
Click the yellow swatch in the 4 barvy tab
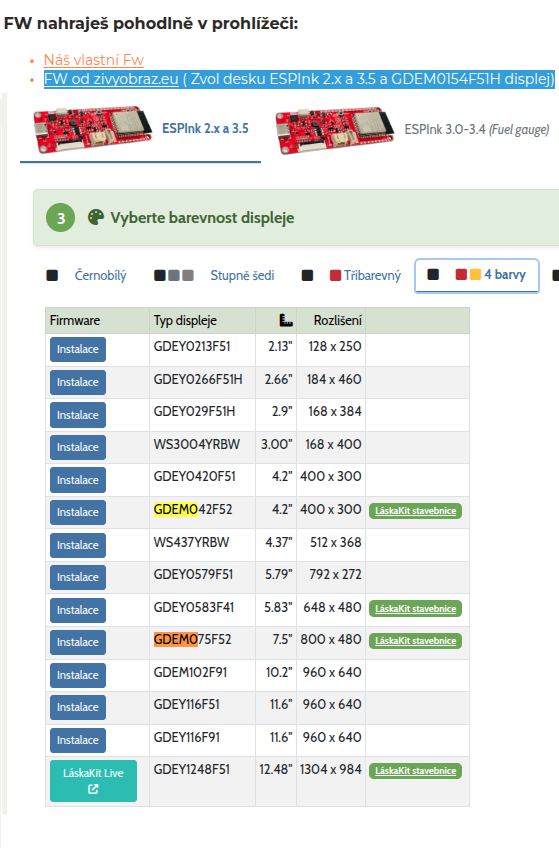[475, 275]
